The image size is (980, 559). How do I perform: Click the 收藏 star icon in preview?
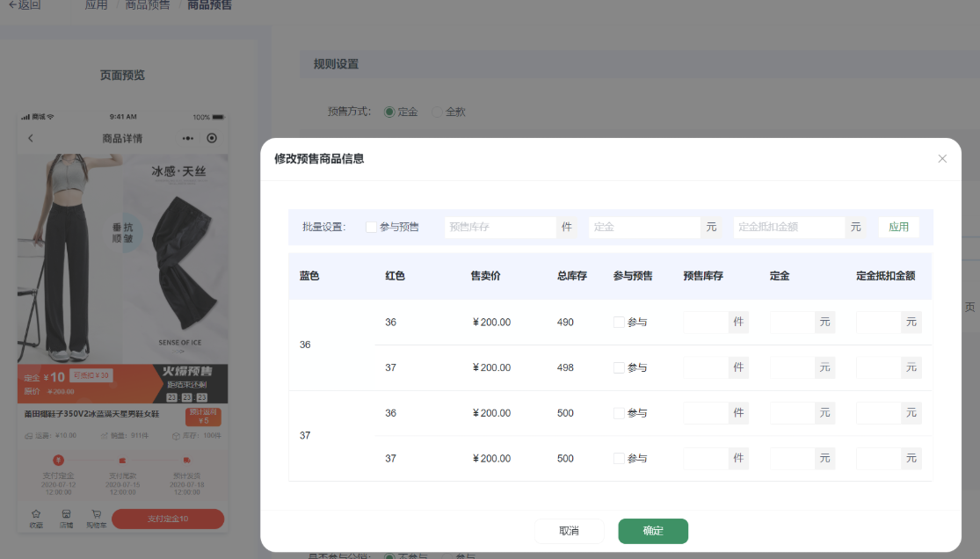[x=36, y=514]
